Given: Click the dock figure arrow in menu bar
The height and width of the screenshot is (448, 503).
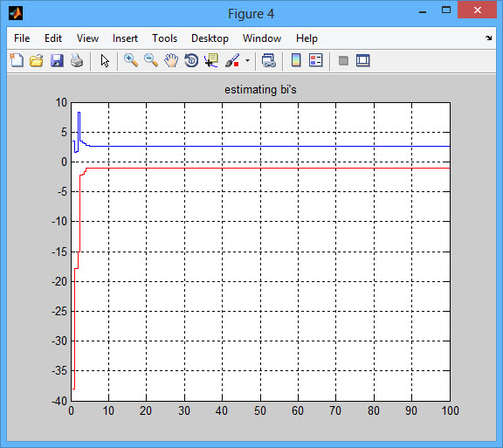Looking at the screenshot, I should pos(488,38).
